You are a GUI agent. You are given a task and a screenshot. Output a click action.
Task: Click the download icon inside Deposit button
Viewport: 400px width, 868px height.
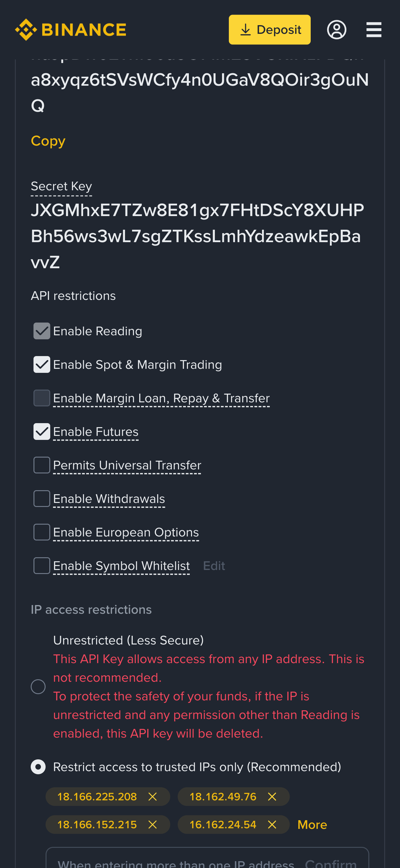click(x=246, y=29)
